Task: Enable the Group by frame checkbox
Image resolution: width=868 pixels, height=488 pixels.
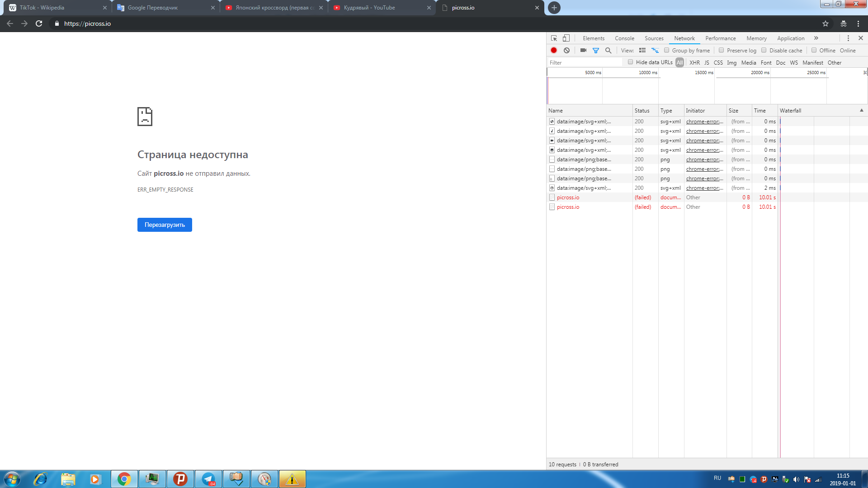Action: 667,50
